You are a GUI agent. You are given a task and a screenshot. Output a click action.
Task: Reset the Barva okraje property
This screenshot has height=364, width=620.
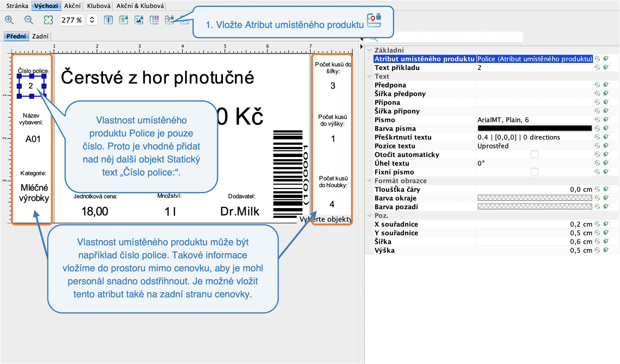point(597,198)
